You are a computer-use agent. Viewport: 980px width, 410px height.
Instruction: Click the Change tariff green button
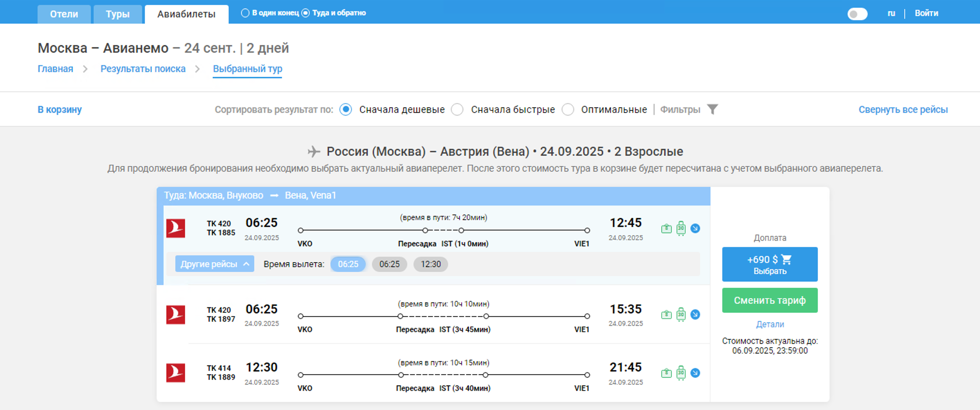pos(769,300)
